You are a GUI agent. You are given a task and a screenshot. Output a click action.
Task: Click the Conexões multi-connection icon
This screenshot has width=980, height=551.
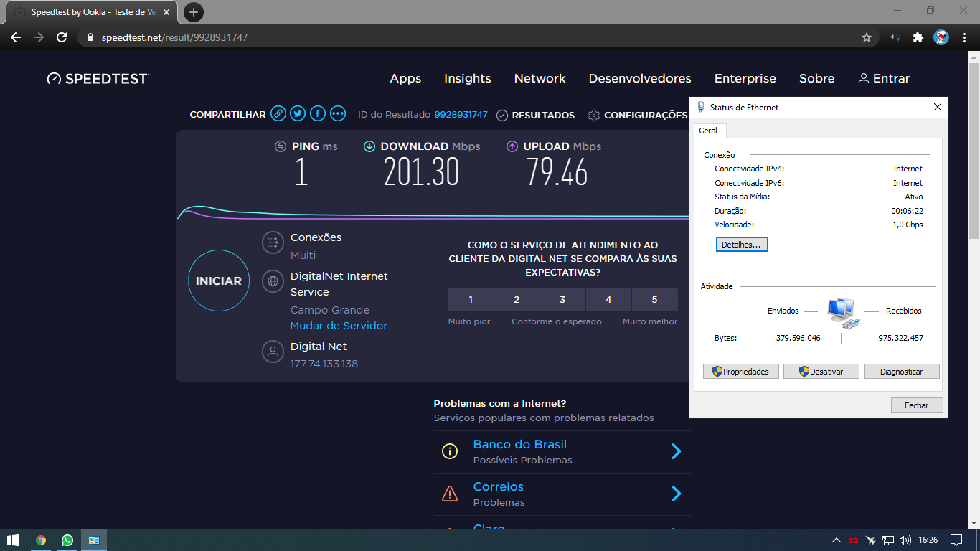273,243
